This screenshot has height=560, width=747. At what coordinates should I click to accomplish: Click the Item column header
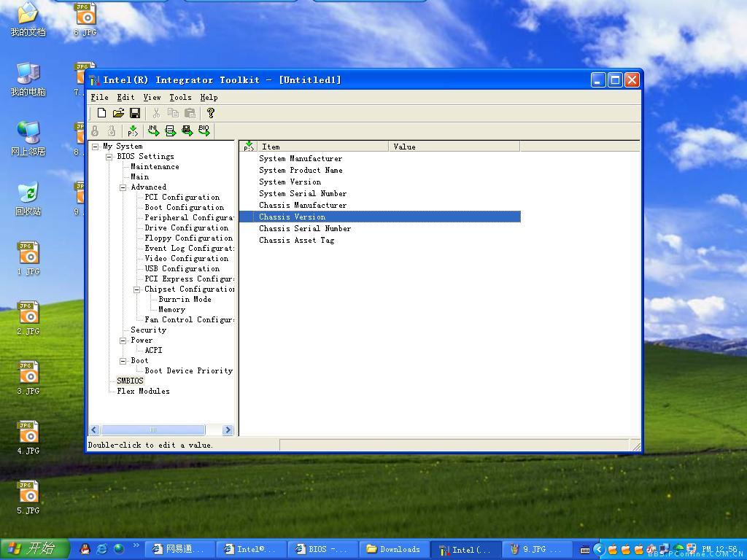(322, 146)
